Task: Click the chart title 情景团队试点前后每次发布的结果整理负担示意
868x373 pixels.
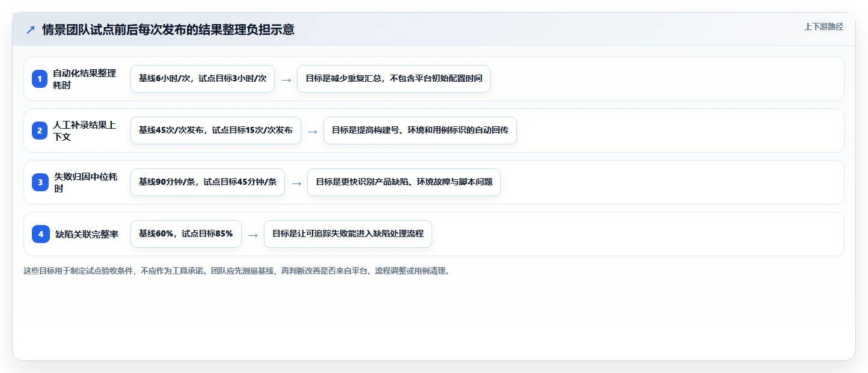Action: coord(168,29)
